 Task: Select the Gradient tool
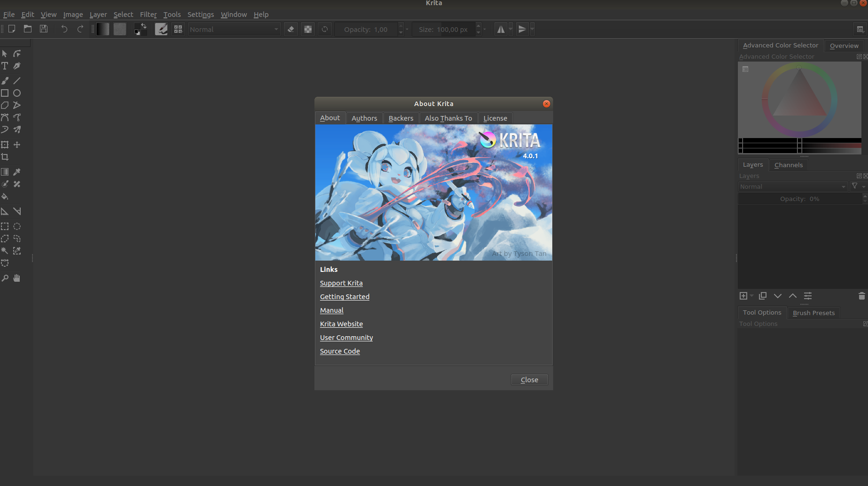click(x=5, y=172)
